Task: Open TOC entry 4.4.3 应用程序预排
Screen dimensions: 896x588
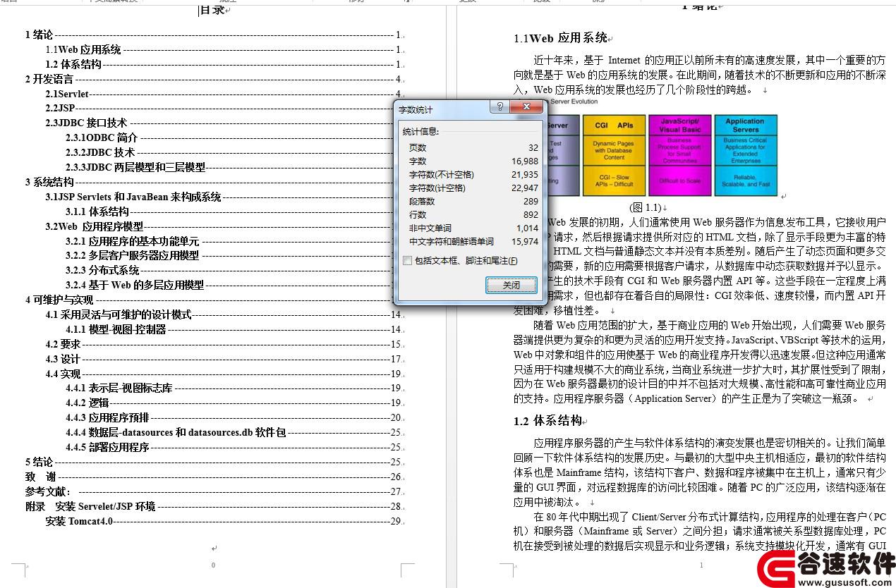Action: point(234,417)
